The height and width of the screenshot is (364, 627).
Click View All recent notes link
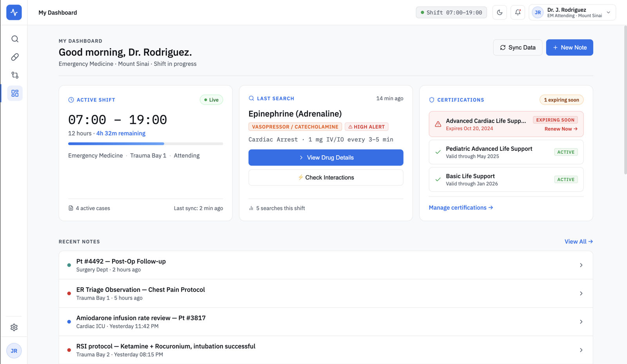point(578,241)
